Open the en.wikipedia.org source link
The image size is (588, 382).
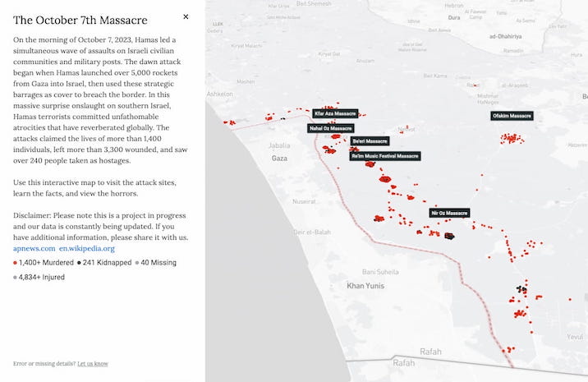pyautogui.click(x=86, y=248)
